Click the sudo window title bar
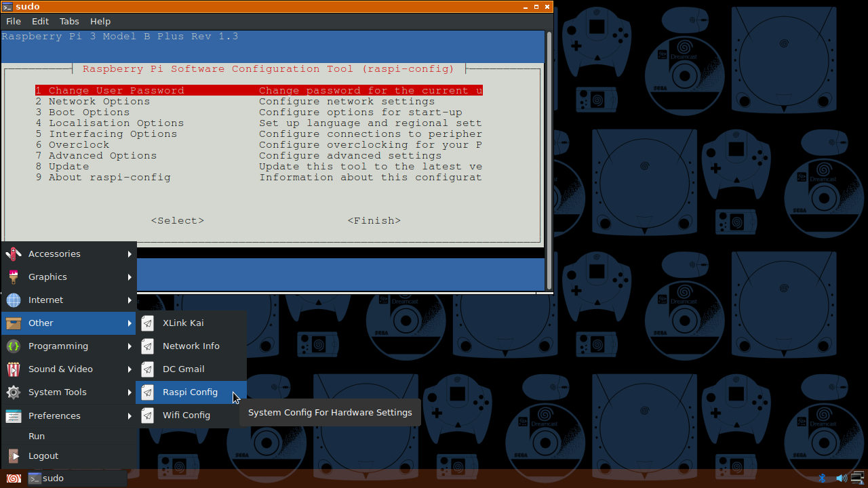This screenshot has width=868, height=488. [x=277, y=7]
